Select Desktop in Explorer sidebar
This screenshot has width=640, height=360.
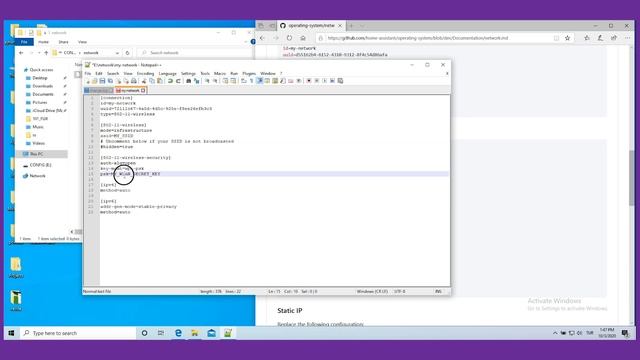pos(40,78)
